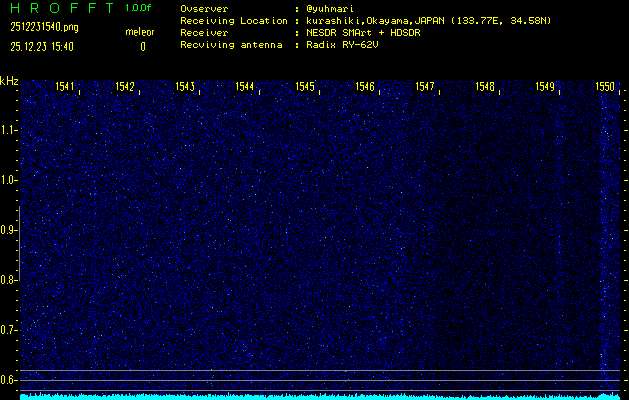The image size is (629, 400).
Task: Click time marker 1550
Action: point(605,87)
